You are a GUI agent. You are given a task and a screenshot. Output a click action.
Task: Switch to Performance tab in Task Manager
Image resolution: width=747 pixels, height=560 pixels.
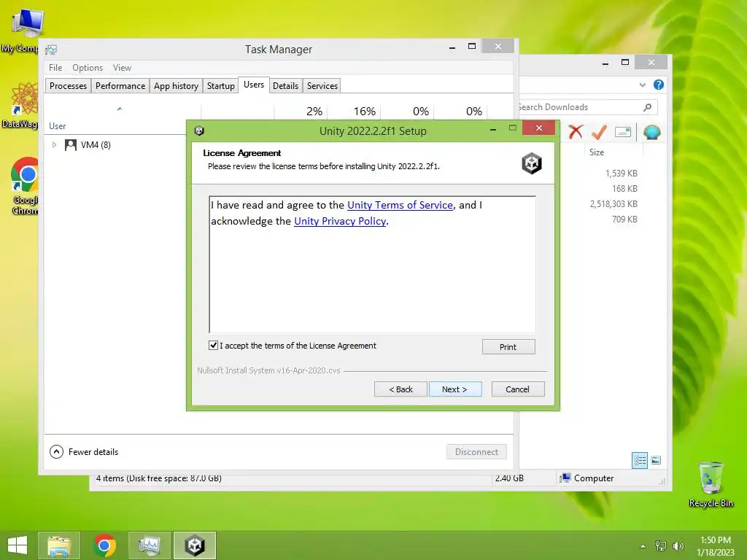[x=120, y=86]
